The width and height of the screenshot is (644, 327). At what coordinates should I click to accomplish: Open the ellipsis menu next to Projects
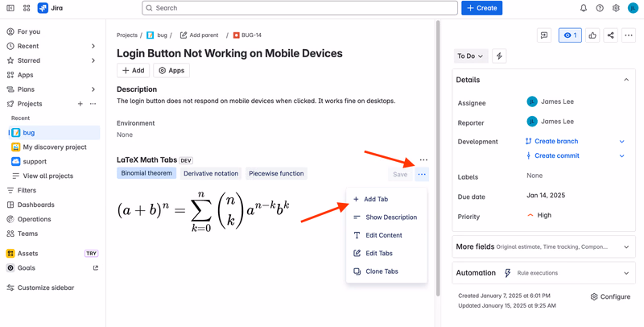(x=93, y=104)
